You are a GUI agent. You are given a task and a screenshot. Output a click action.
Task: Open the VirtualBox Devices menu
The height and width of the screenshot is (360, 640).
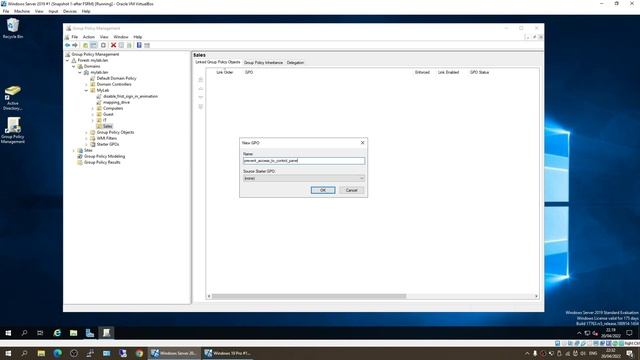pos(70,11)
